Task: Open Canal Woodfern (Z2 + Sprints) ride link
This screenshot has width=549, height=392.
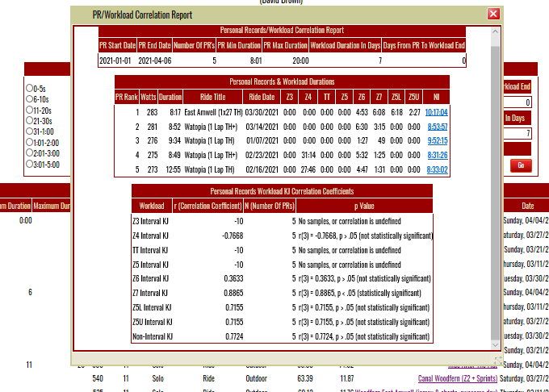Action: pyautogui.click(x=458, y=378)
